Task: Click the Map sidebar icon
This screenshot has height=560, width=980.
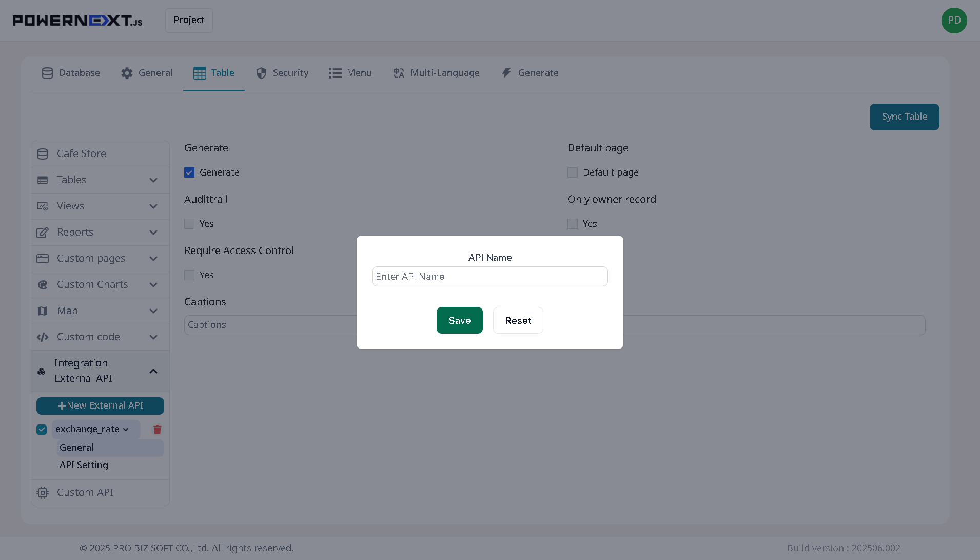Action: point(43,311)
